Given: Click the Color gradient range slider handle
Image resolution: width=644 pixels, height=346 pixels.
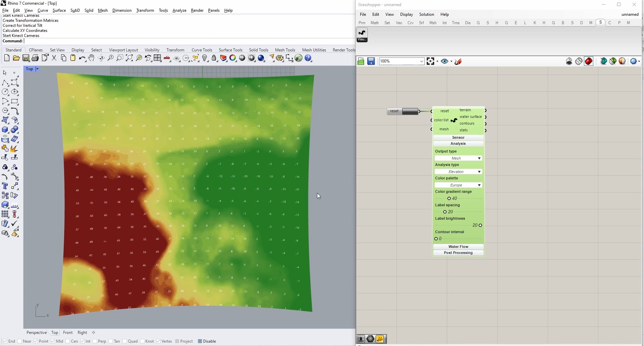Looking at the screenshot, I should (449, 199).
